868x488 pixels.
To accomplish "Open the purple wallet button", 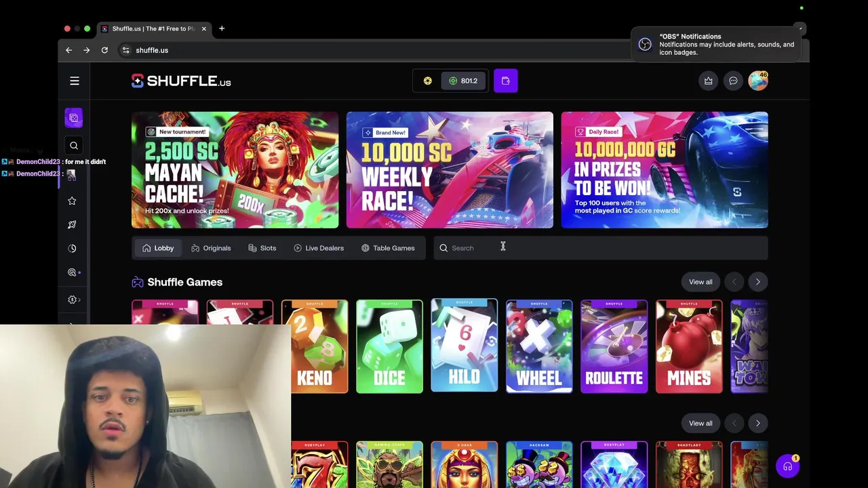I will 505,81.
